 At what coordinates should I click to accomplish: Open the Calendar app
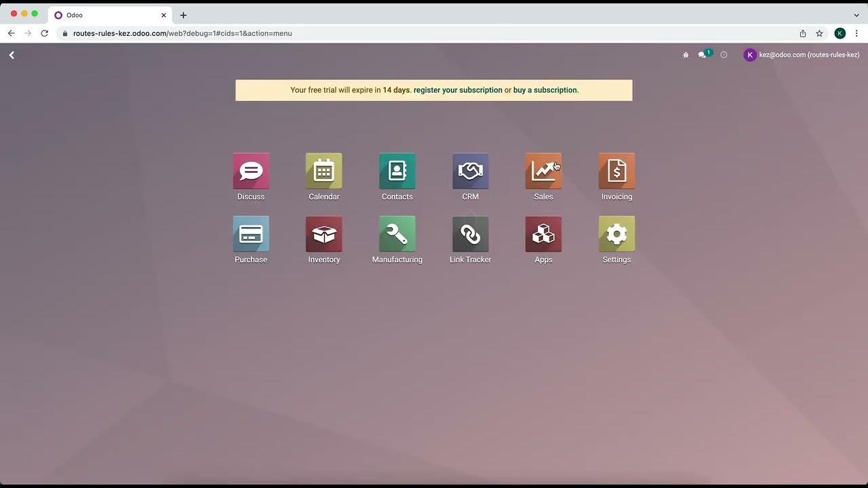tap(324, 171)
